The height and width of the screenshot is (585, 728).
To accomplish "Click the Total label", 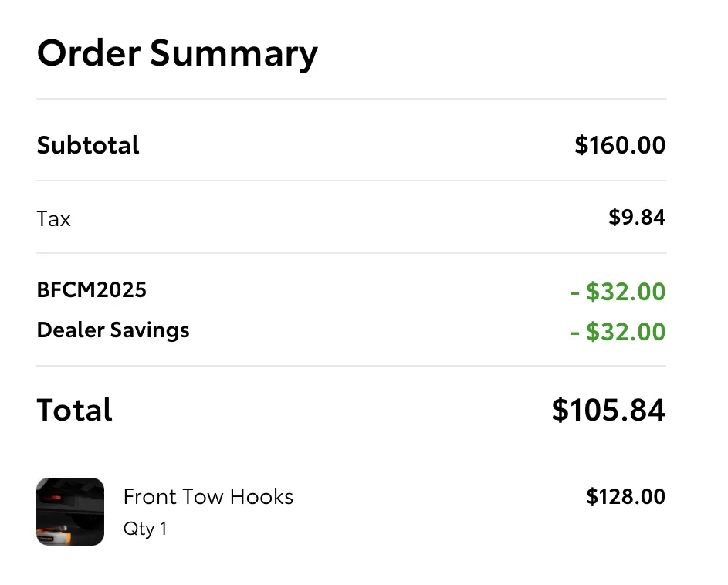I will [x=74, y=410].
